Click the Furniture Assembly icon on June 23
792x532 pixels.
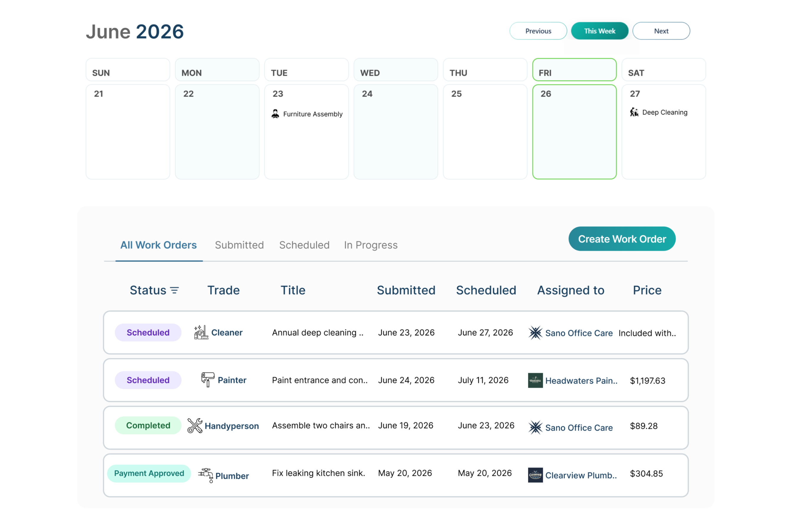(x=276, y=114)
